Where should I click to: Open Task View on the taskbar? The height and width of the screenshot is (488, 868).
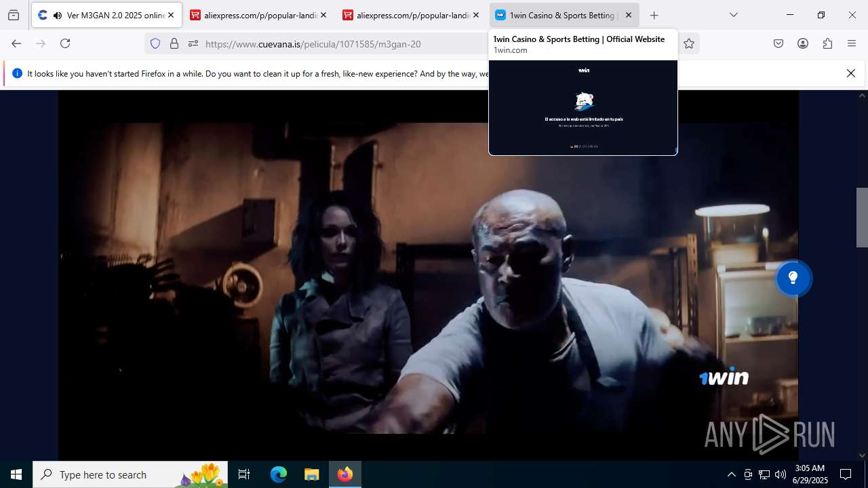[x=244, y=474]
